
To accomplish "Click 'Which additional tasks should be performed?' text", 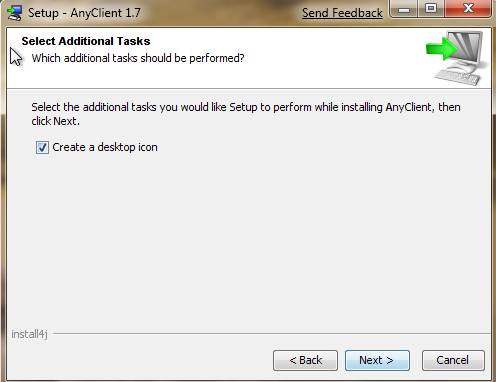I will pyautogui.click(x=138, y=58).
